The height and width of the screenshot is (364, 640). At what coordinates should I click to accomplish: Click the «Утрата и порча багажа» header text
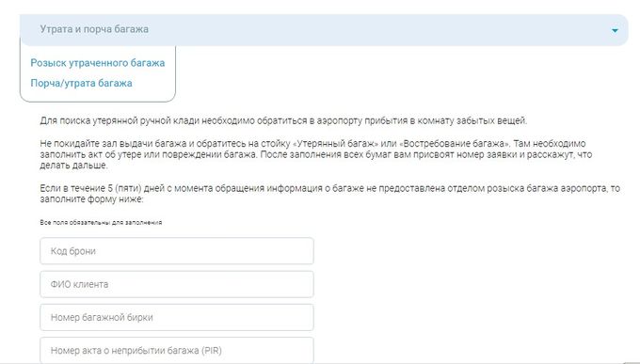pyautogui.click(x=94, y=29)
